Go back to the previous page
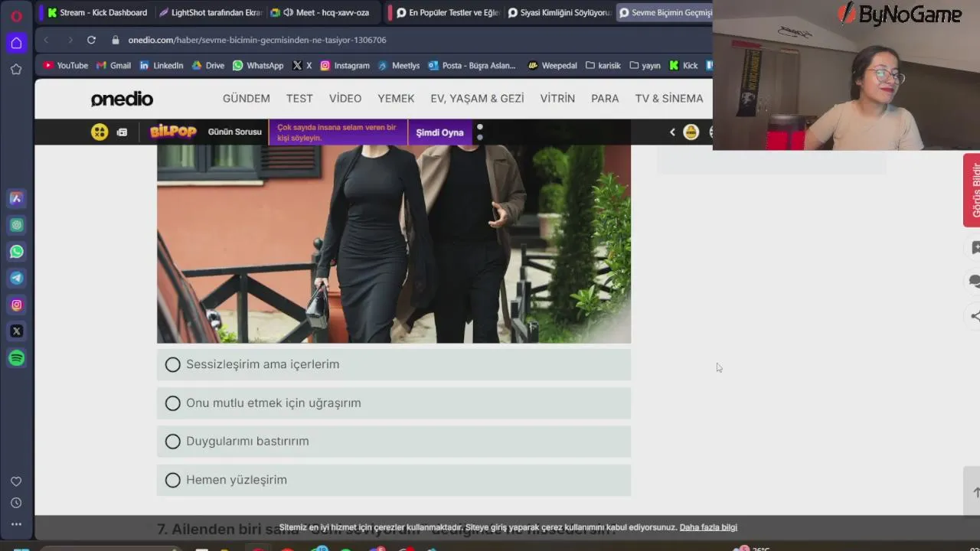 click(x=47, y=40)
